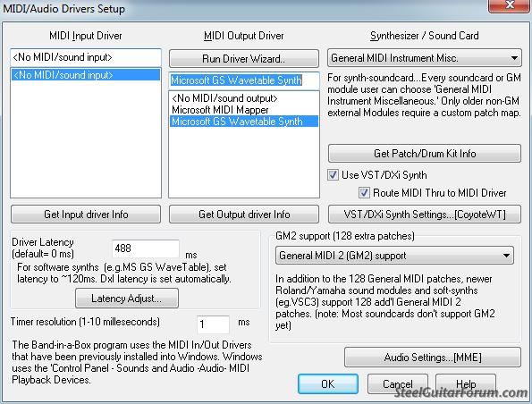
Task: Expand GM2 support dropdown list
Action: (x=394, y=256)
